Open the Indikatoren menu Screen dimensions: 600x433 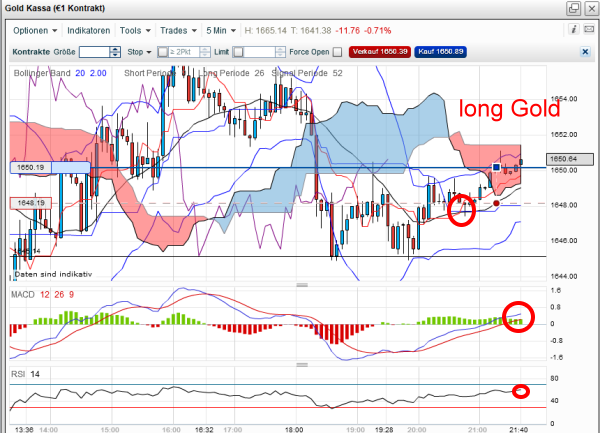click(x=88, y=31)
